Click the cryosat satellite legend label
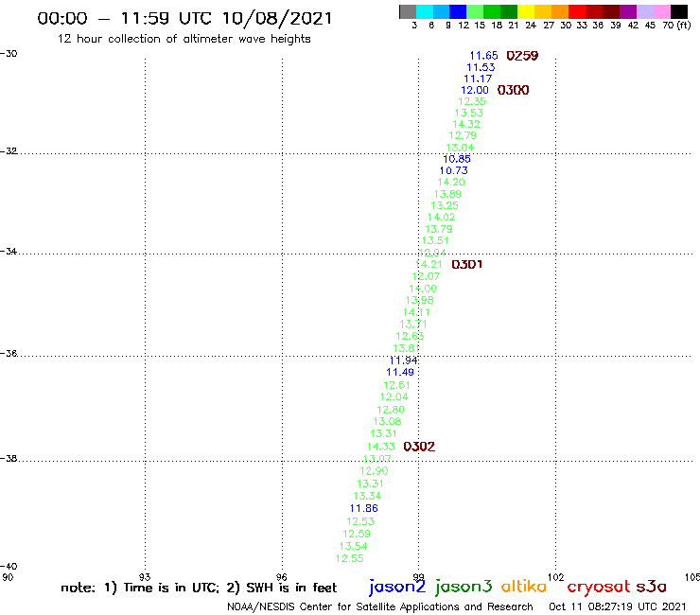Viewport: 700px width, 615px height. click(598, 588)
